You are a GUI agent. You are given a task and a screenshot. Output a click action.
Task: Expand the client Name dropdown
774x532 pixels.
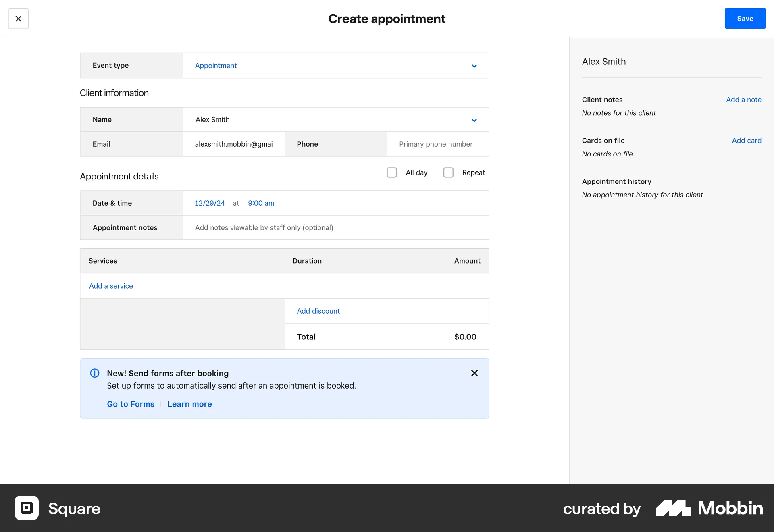[474, 120]
